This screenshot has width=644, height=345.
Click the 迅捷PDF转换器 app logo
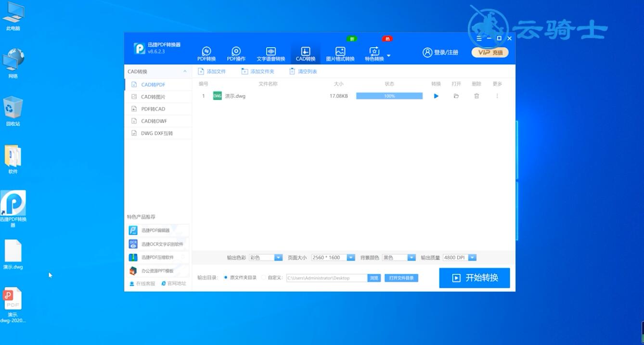(x=140, y=48)
